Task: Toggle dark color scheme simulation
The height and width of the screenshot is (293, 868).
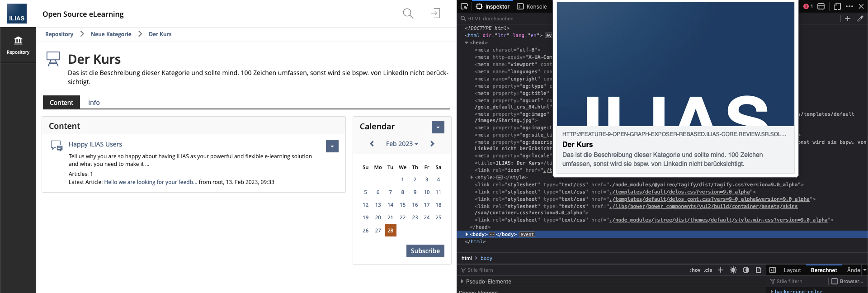Action: pos(746,270)
